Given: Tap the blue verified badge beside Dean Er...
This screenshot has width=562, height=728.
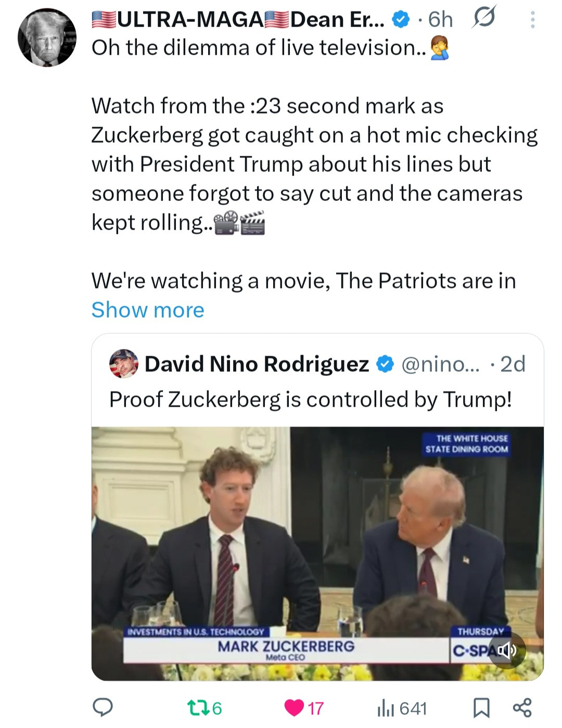Looking at the screenshot, I should (400, 20).
